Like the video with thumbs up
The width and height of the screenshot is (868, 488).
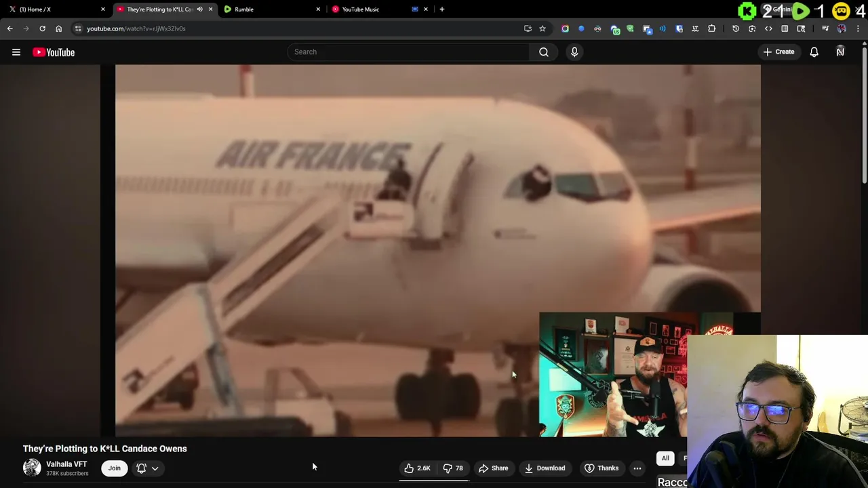(x=417, y=468)
